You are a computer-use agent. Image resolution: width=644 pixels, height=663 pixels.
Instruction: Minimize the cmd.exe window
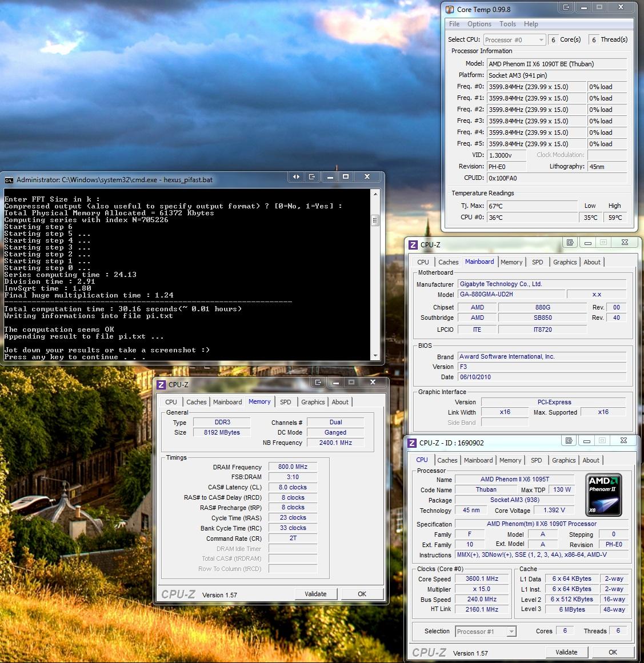pyautogui.click(x=330, y=177)
